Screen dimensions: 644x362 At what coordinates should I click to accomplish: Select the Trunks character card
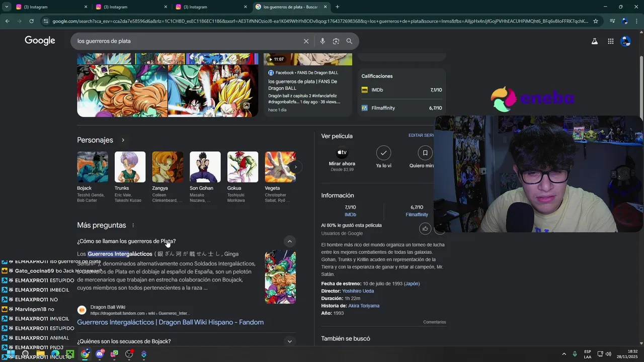click(130, 177)
